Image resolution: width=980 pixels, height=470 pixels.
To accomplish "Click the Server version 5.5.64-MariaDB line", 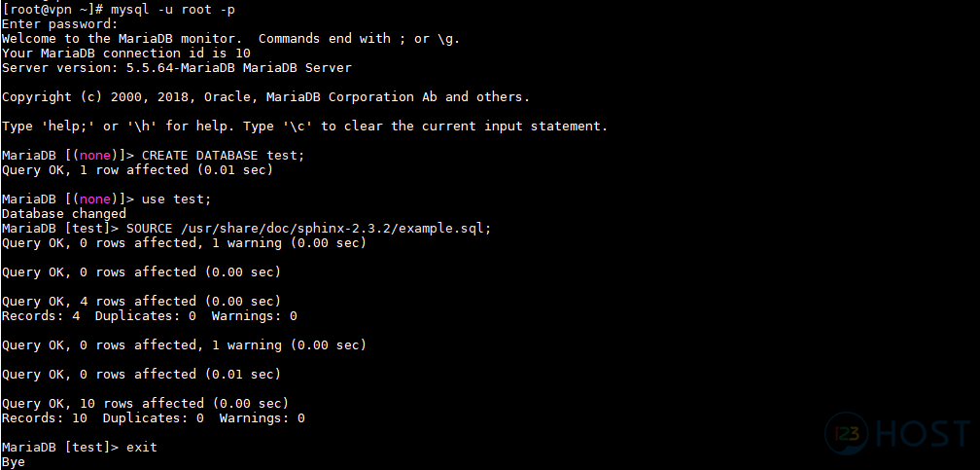I will [177, 67].
